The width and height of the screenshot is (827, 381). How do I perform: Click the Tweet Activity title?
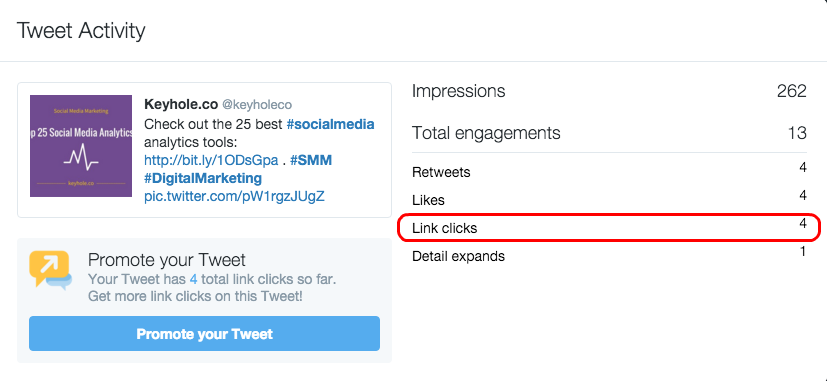pos(81,31)
